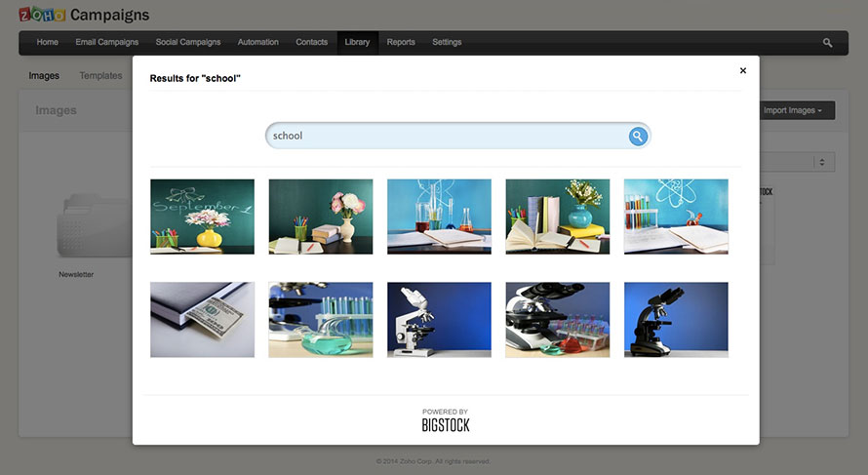Click in the "school" search field
The image size is (868, 475).
coord(444,137)
